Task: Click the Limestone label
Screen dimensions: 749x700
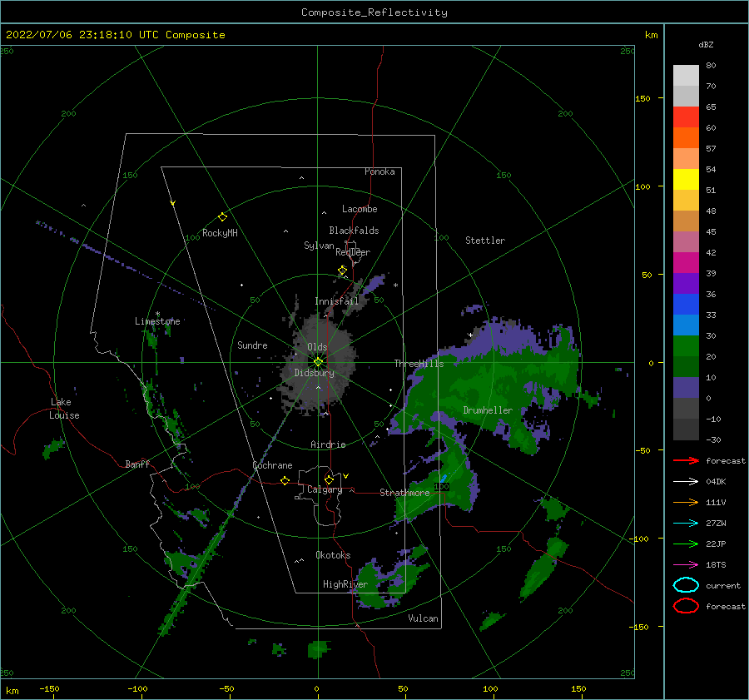Action: (x=157, y=321)
